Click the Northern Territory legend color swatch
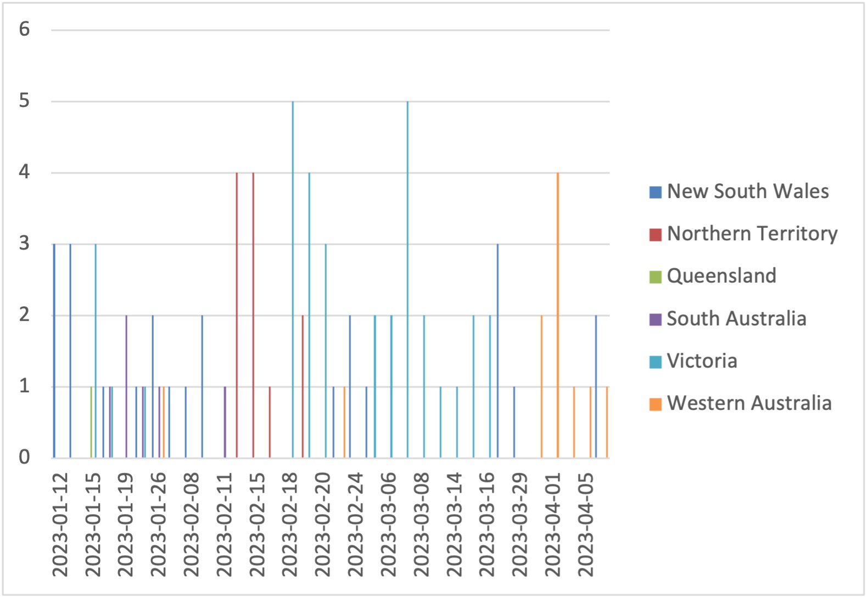 click(x=655, y=235)
